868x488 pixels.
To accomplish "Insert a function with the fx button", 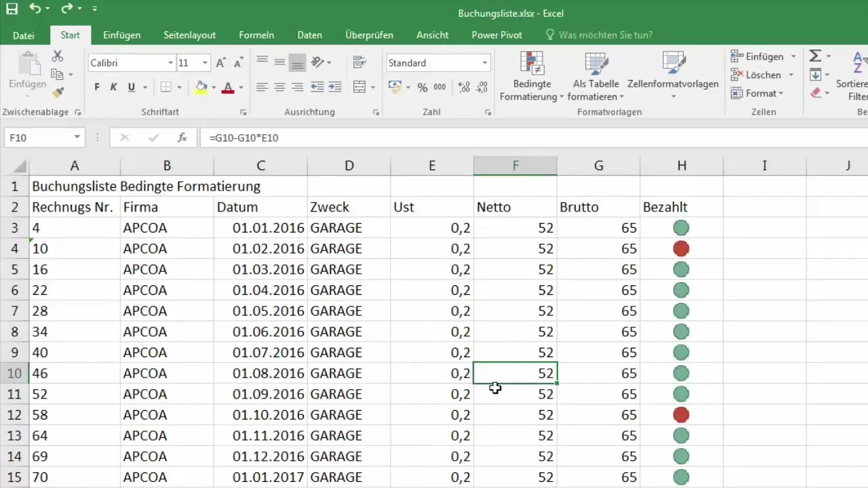I will pyautogui.click(x=182, y=138).
